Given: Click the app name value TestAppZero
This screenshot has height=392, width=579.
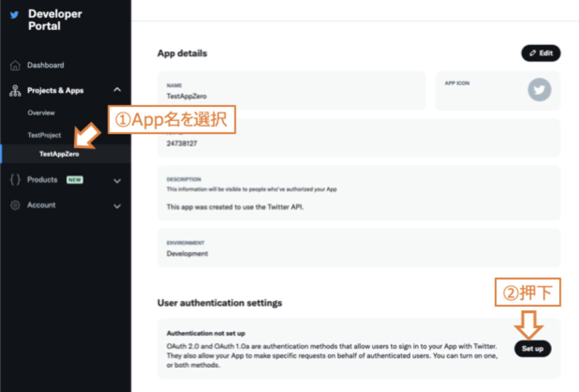Looking at the screenshot, I should coord(187,96).
